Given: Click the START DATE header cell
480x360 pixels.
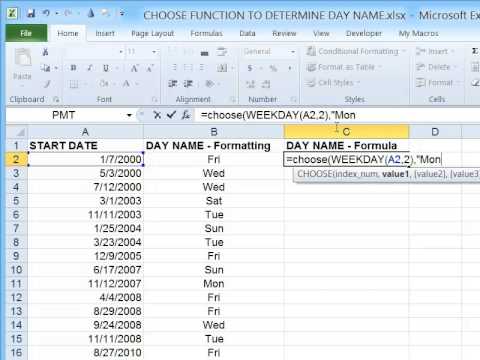Looking at the screenshot, I should click(86, 146).
